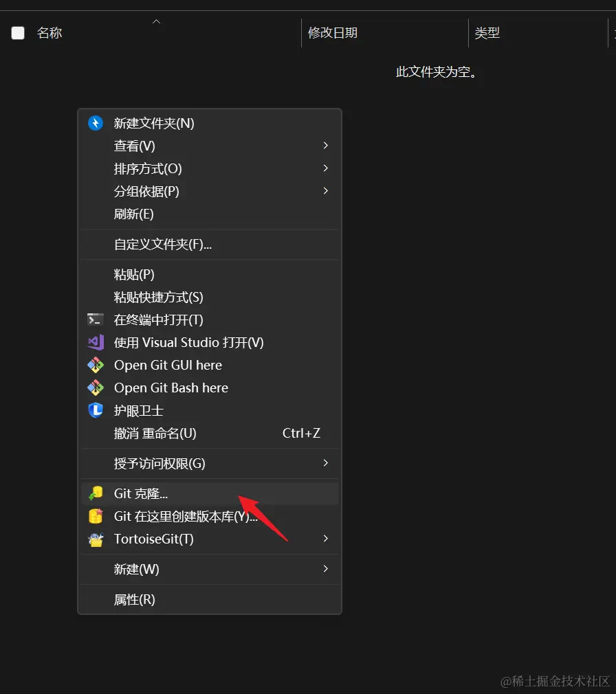
Task: Click the sort arrow above 名称 column
Action: (156, 21)
